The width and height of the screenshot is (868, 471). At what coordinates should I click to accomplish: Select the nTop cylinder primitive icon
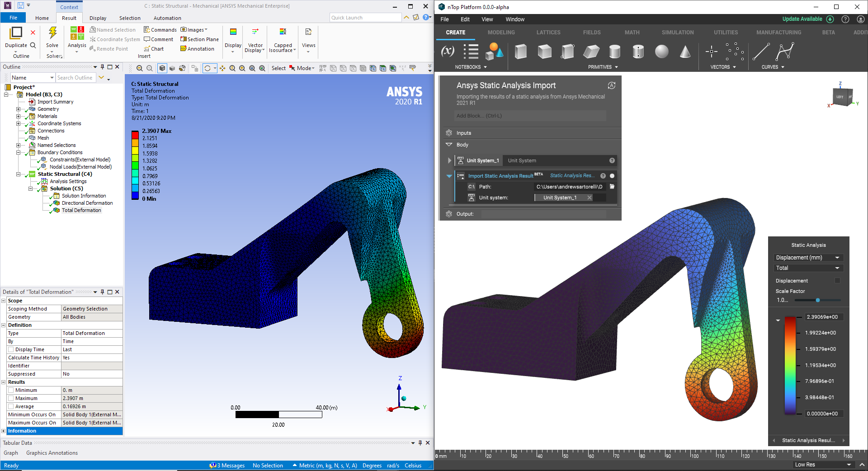click(x=614, y=52)
